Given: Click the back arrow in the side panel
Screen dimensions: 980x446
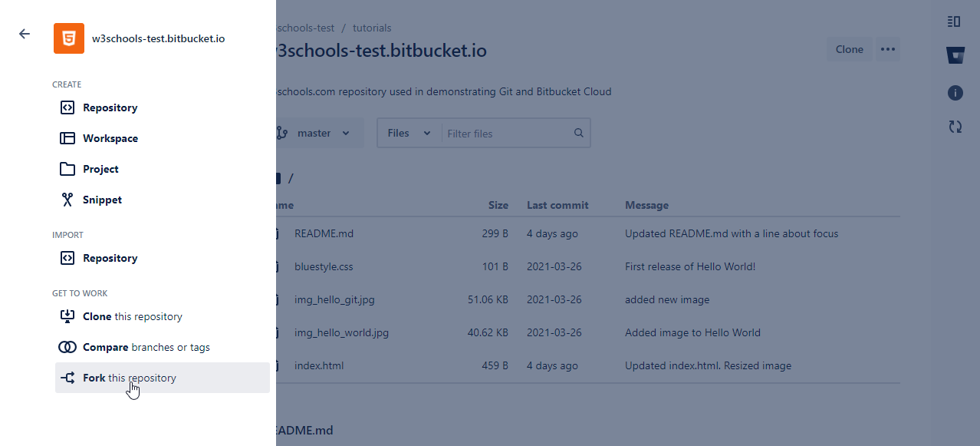Looking at the screenshot, I should click(25, 34).
